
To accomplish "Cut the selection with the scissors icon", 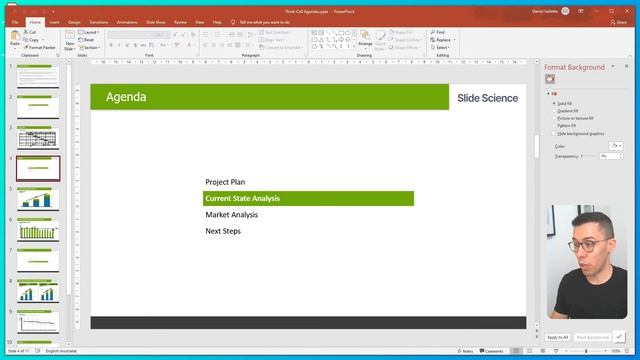I will pos(26,32).
